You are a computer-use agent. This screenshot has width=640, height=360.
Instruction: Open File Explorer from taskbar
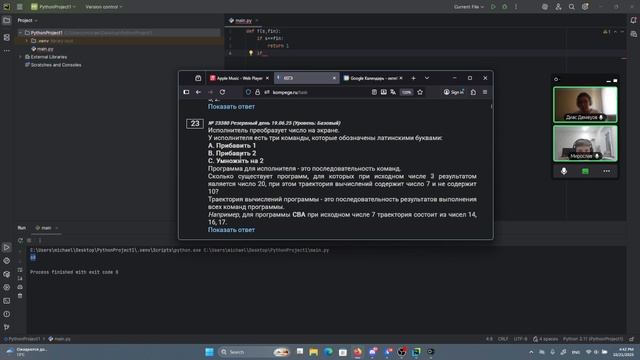click(313, 352)
